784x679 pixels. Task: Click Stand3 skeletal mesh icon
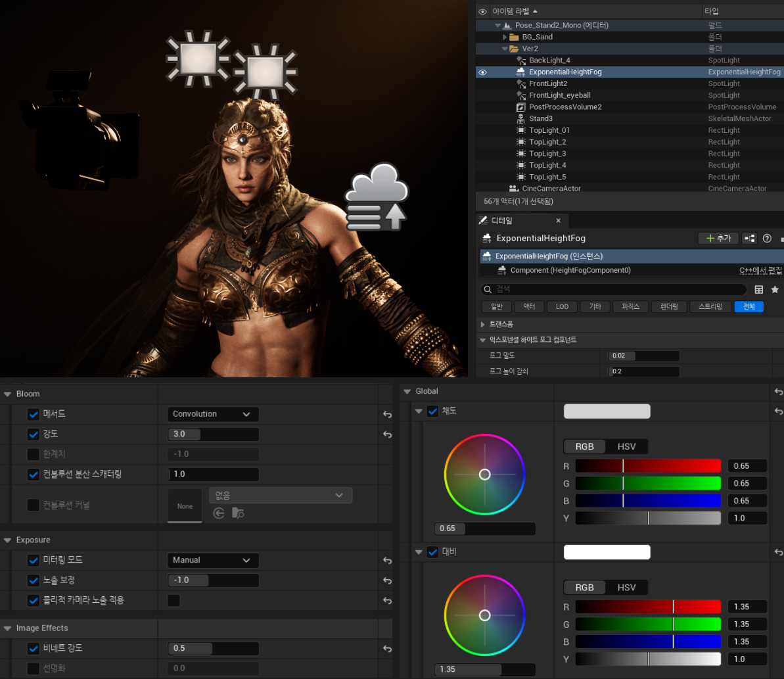pyautogui.click(x=521, y=118)
